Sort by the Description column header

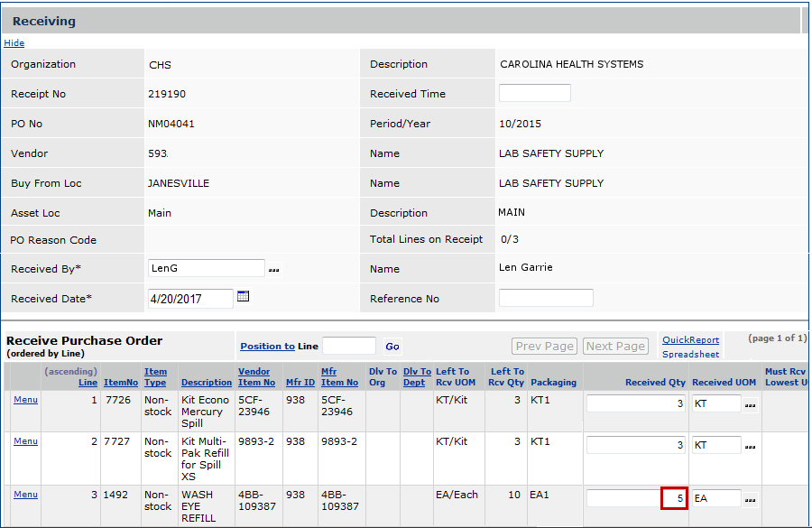pos(206,383)
